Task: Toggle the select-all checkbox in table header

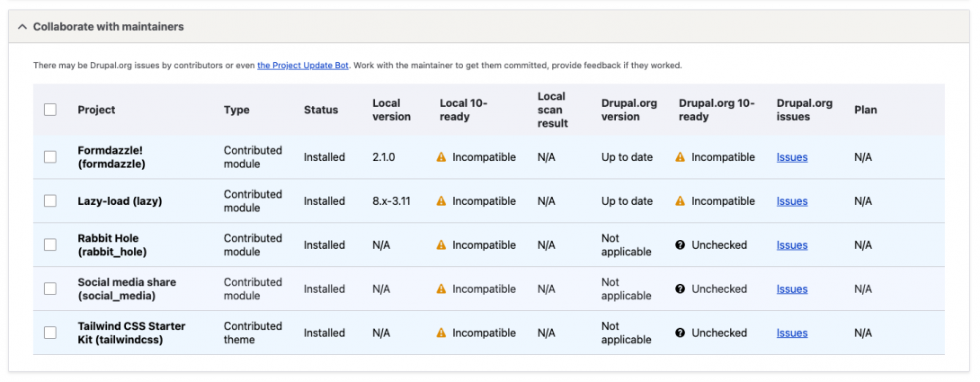Action: [50, 110]
